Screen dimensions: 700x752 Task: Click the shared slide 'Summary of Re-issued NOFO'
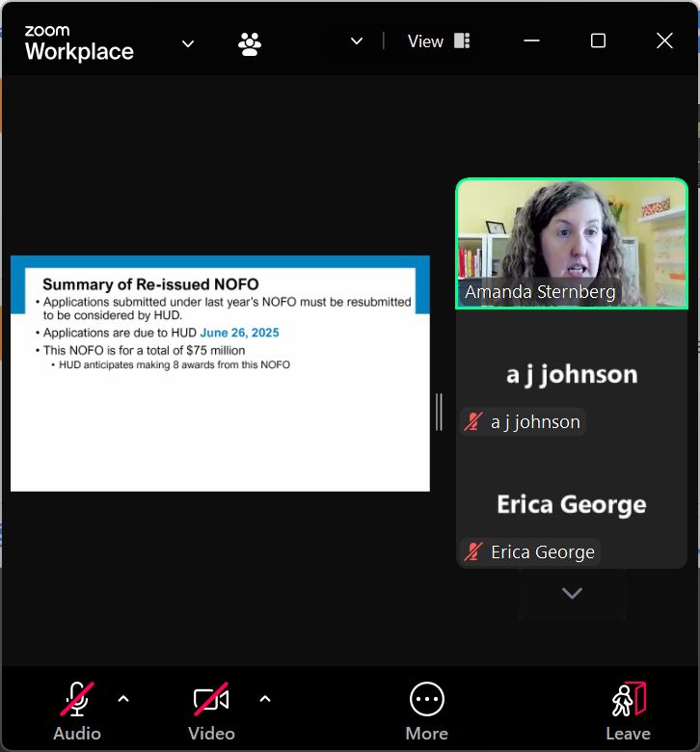point(220,374)
